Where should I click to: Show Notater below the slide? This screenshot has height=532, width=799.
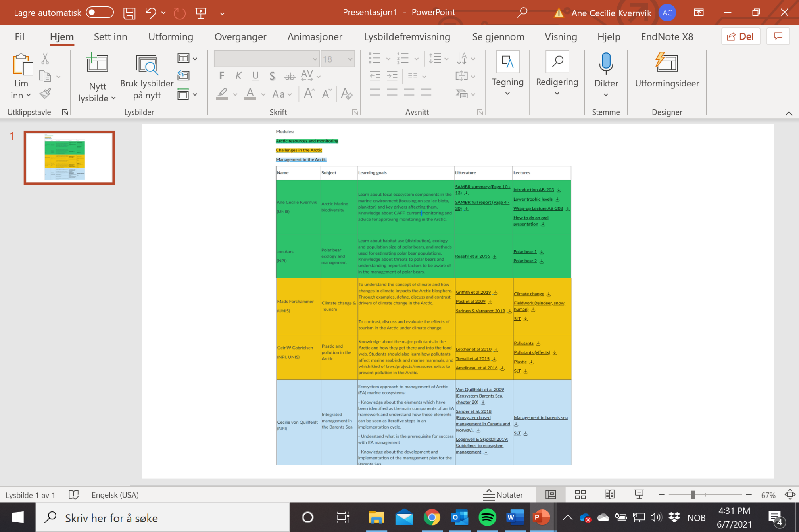click(x=503, y=495)
